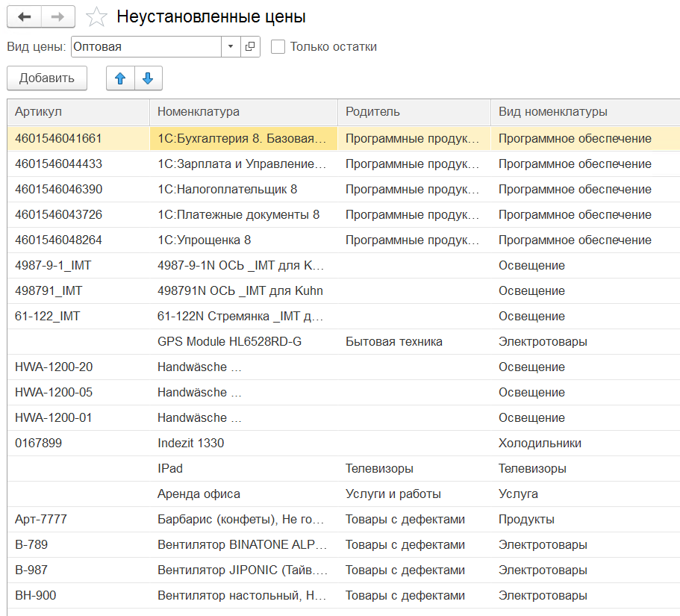Sort by the Артикул column header
The height and width of the screenshot is (616, 680).
[x=78, y=112]
